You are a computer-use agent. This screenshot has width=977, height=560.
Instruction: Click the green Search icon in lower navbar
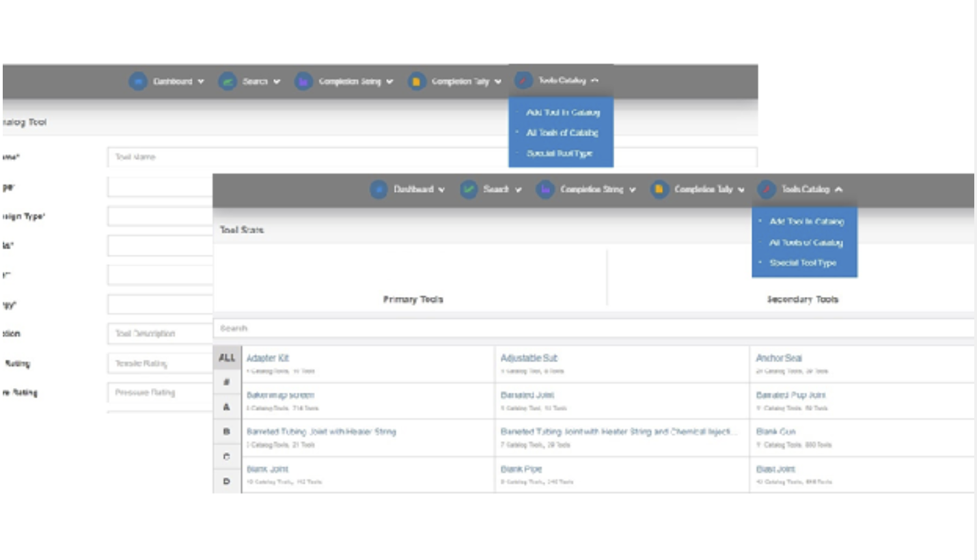(x=469, y=190)
